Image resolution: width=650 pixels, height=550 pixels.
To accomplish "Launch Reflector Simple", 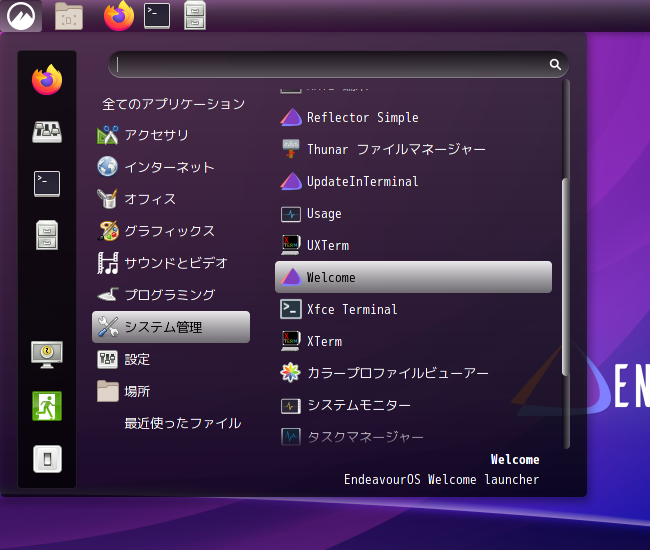I will [x=413, y=117].
